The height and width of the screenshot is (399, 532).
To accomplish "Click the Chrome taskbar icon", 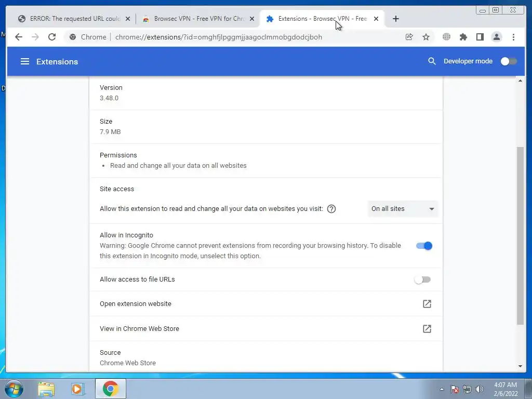I will point(110,389).
